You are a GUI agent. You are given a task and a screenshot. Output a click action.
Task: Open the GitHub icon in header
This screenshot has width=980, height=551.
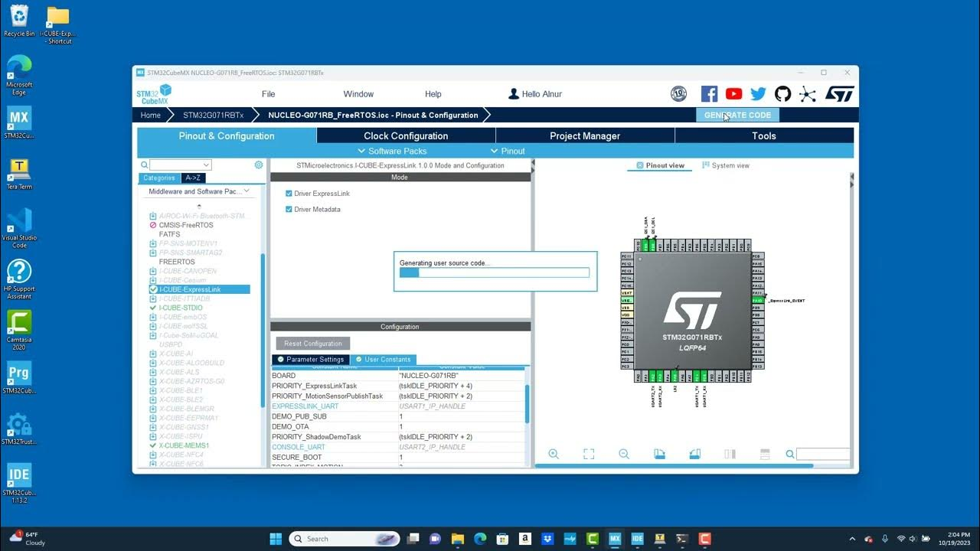(782, 94)
